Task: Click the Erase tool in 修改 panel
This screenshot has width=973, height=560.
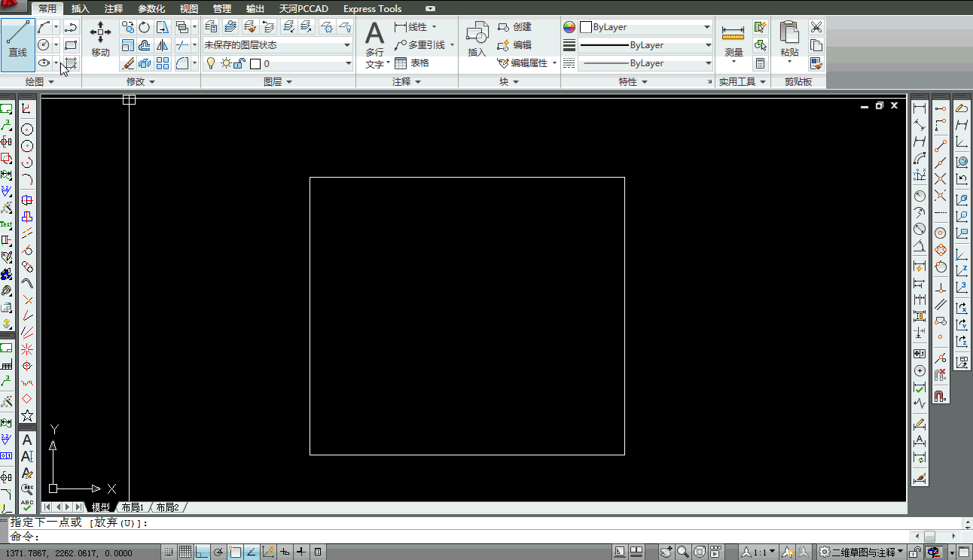Action: pyautogui.click(x=127, y=63)
